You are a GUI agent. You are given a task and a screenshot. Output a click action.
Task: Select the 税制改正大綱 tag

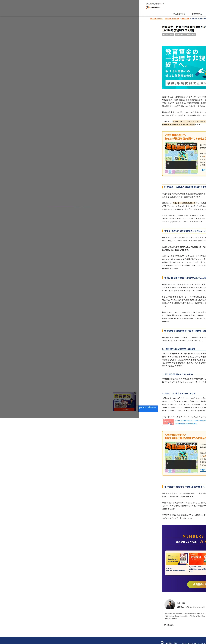coord(191,35)
